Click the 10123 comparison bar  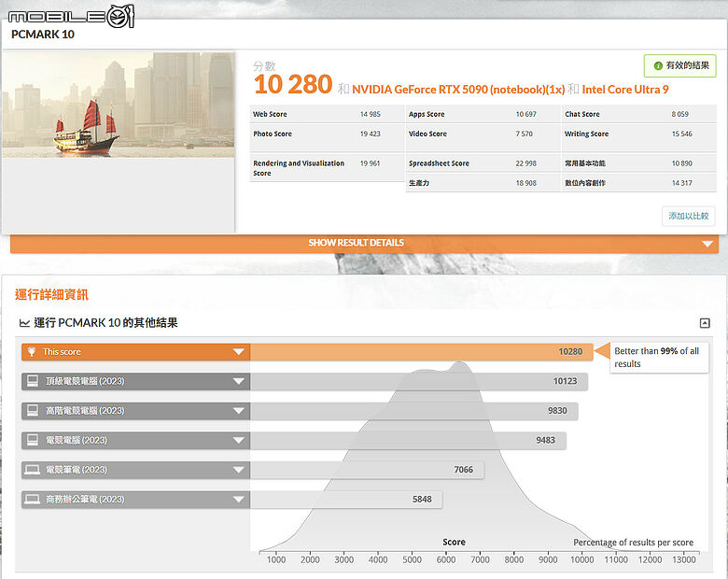[419, 382]
